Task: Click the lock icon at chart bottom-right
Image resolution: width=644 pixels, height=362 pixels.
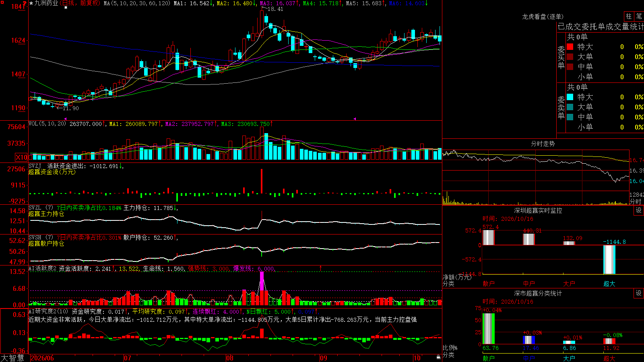Action: click(x=438, y=357)
